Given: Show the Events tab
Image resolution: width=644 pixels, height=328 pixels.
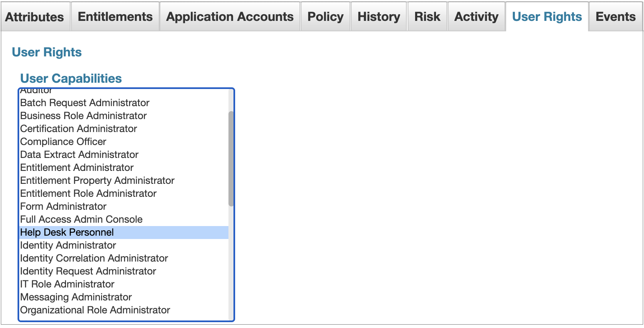Looking at the screenshot, I should (x=616, y=17).
